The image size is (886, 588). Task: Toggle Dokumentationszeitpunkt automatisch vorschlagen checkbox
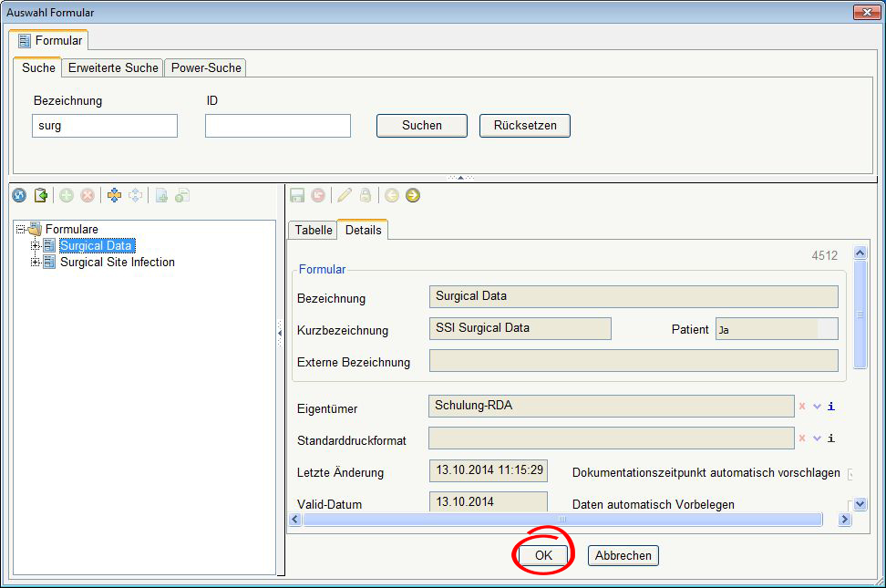(850, 473)
